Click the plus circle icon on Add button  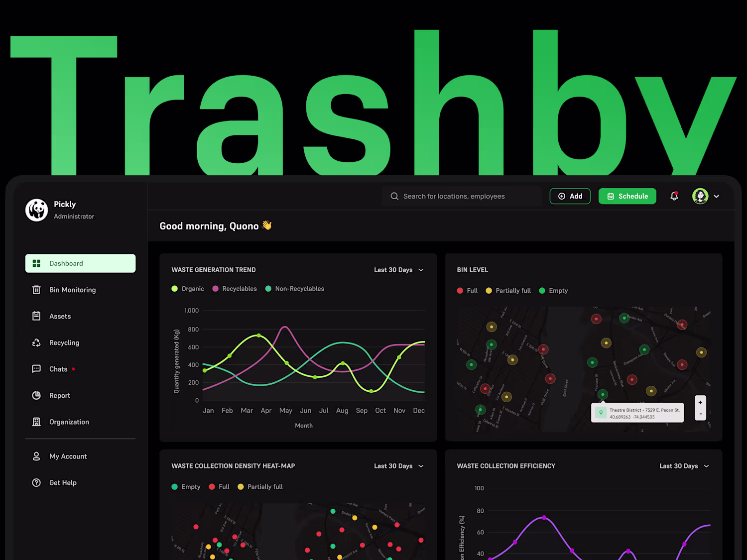click(562, 196)
